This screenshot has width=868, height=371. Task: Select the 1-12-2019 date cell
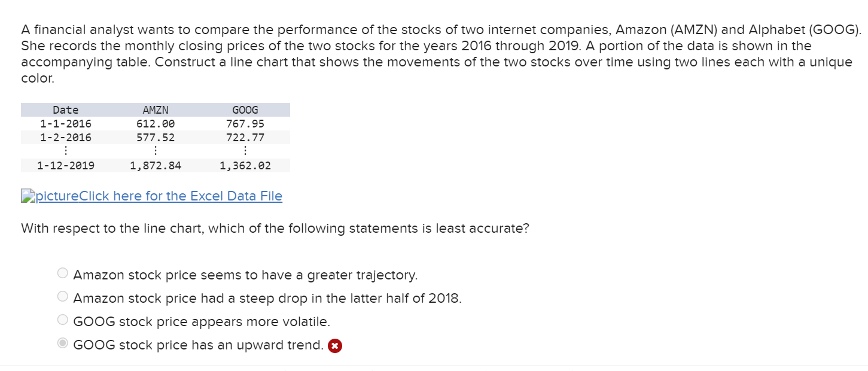pos(66,165)
